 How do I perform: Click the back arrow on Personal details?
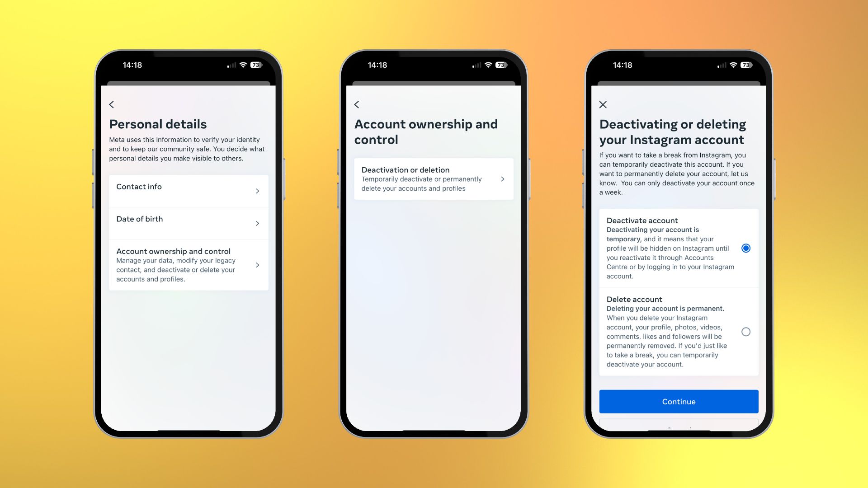click(113, 103)
